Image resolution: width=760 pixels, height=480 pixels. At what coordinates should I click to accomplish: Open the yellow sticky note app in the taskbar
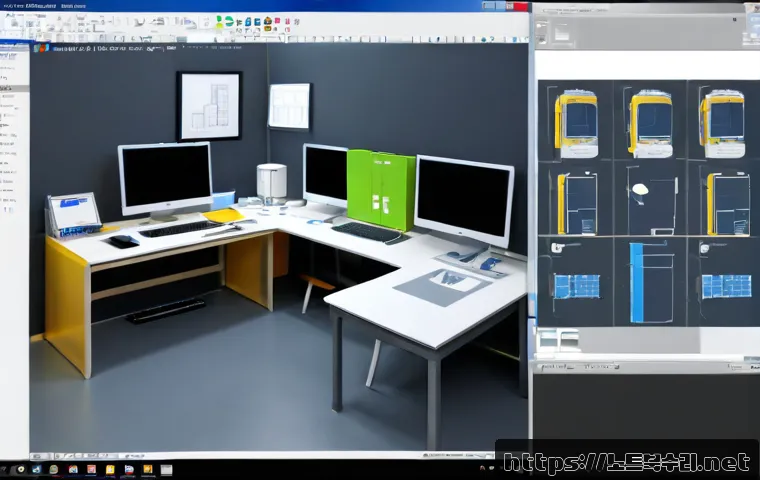tap(110, 469)
